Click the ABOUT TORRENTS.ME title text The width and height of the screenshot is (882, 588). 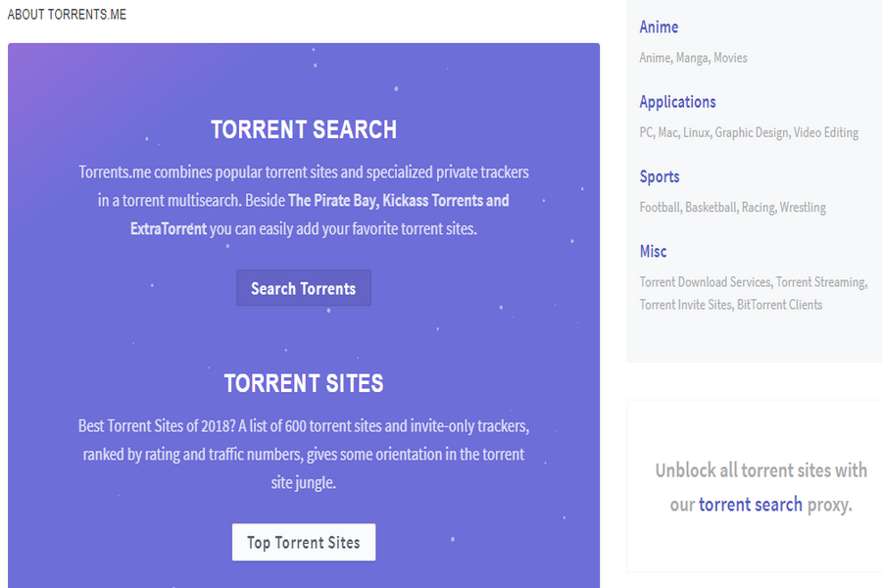tap(67, 15)
